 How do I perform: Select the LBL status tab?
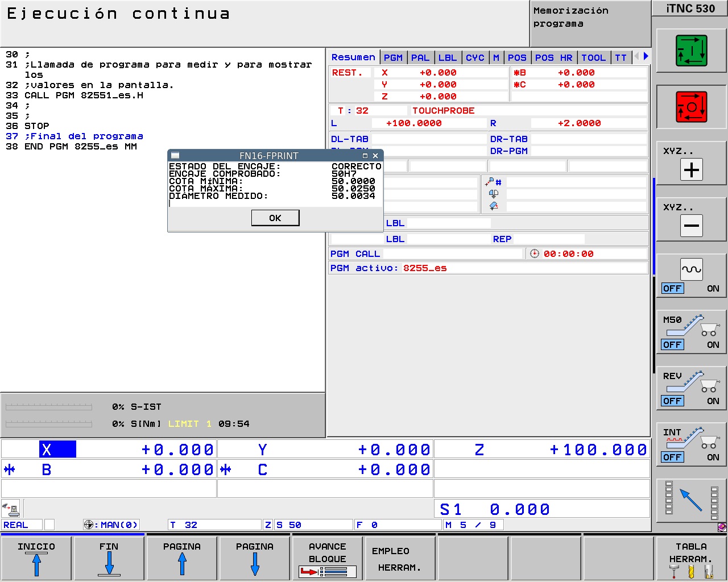pos(448,57)
